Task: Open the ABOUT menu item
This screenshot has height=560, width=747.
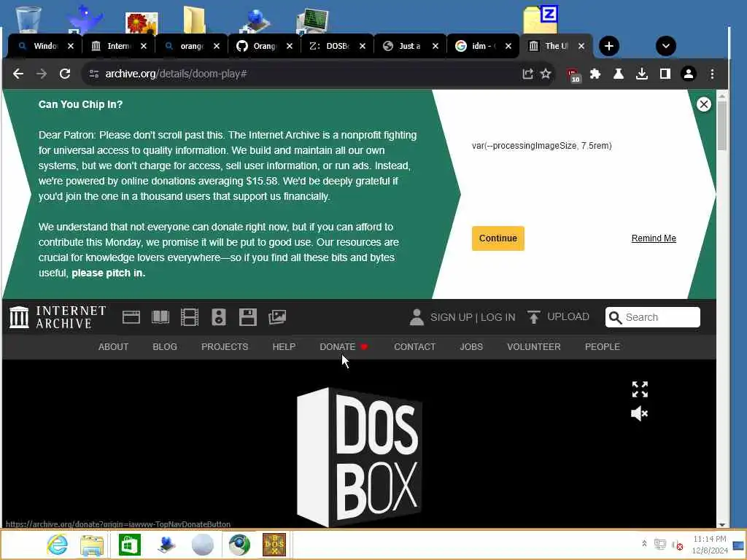Action: click(113, 346)
